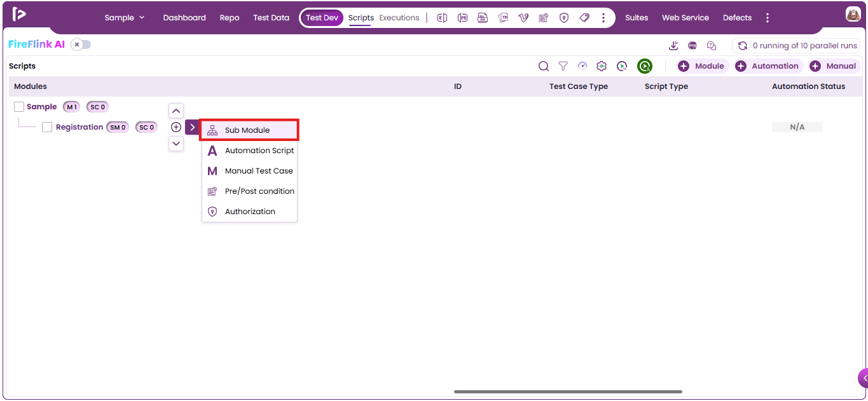Click the download icon near parallel runs
Viewport: 868px width, 401px height.
(673, 46)
